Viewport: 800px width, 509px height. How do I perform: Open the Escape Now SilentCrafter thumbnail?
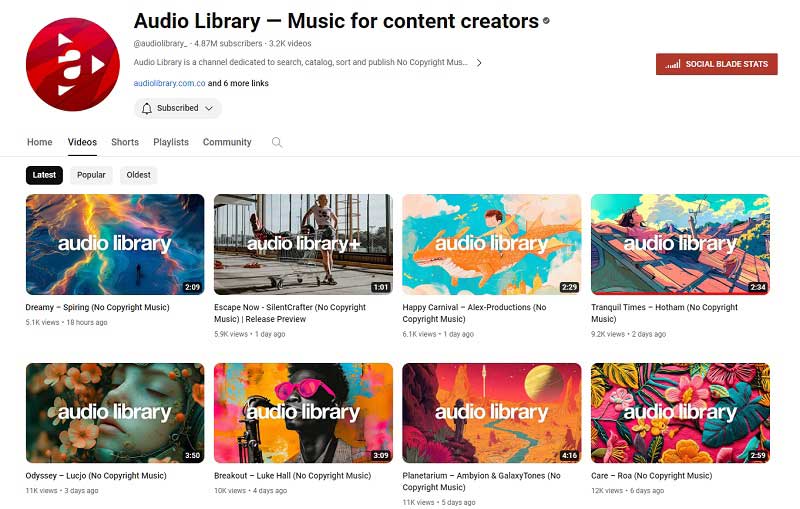(x=303, y=244)
